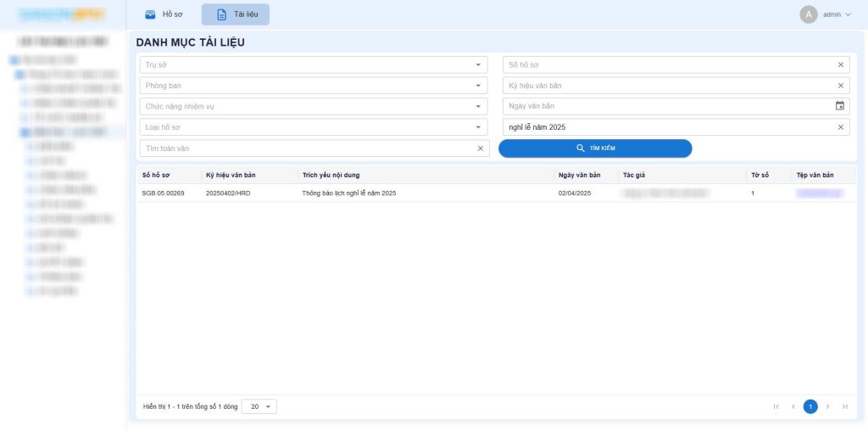This screenshot has height=431, width=868.
Task: Expand the Phòng ban dropdown
Action: (x=477, y=86)
